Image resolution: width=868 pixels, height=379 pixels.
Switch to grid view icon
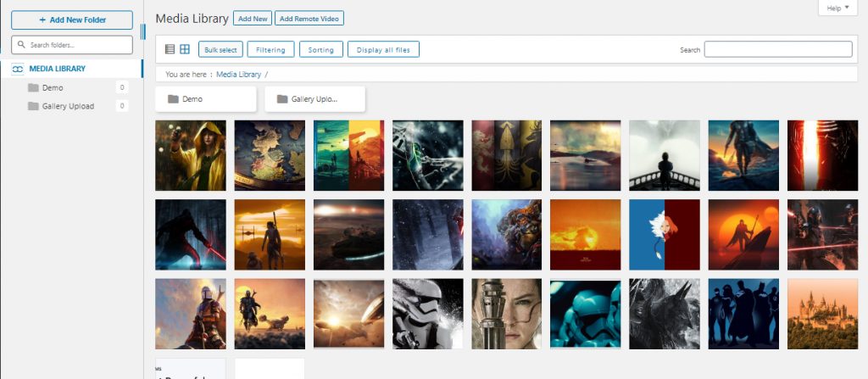185,49
